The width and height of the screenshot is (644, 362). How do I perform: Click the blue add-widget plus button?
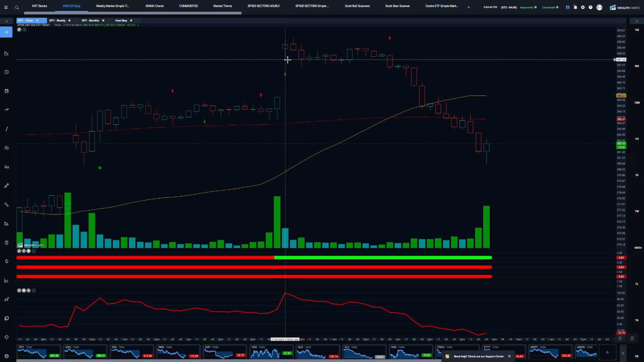[6, 32]
